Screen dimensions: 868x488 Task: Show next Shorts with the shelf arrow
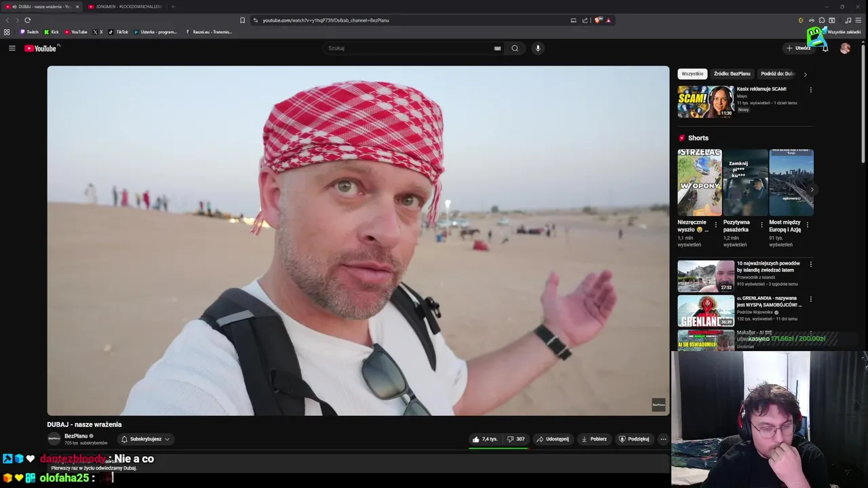(x=812, y=190)
